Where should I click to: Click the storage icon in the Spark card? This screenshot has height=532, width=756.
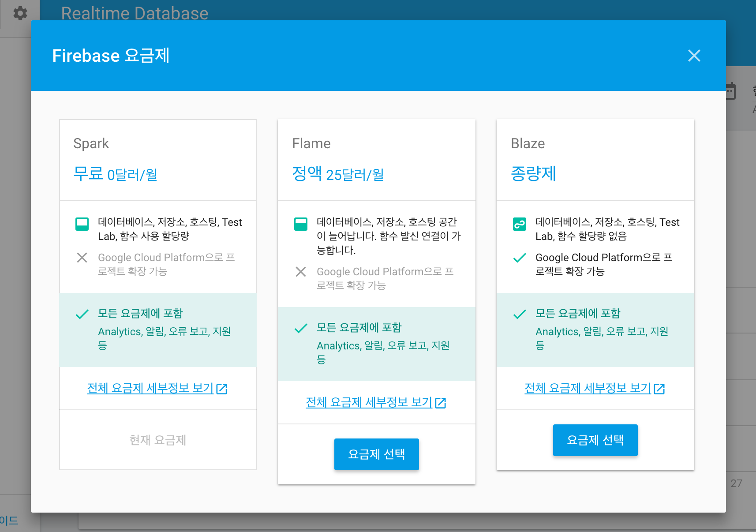coord(82,224)
